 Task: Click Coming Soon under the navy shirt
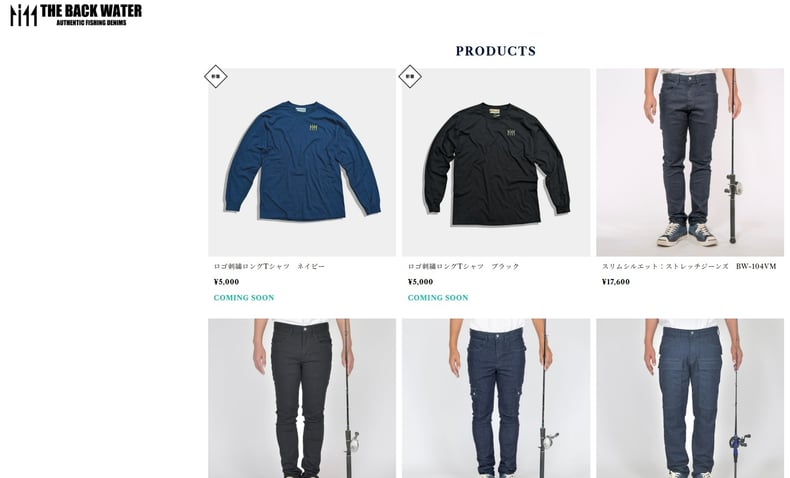pos(243,298)
